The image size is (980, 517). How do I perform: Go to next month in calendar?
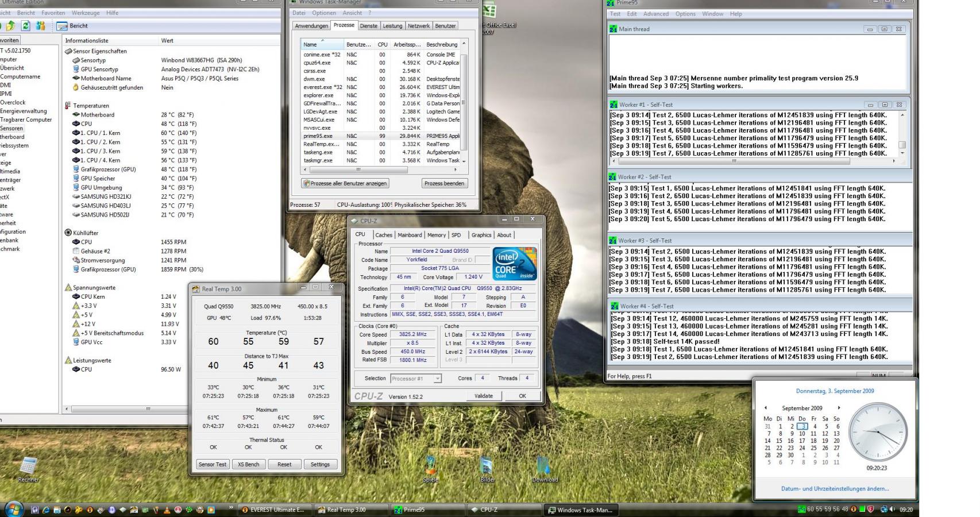(x=839, y=408)
